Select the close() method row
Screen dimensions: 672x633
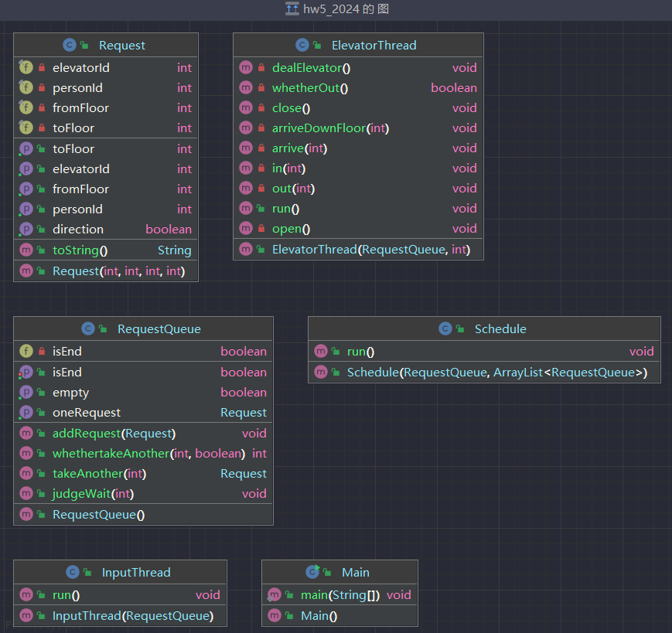358,107
